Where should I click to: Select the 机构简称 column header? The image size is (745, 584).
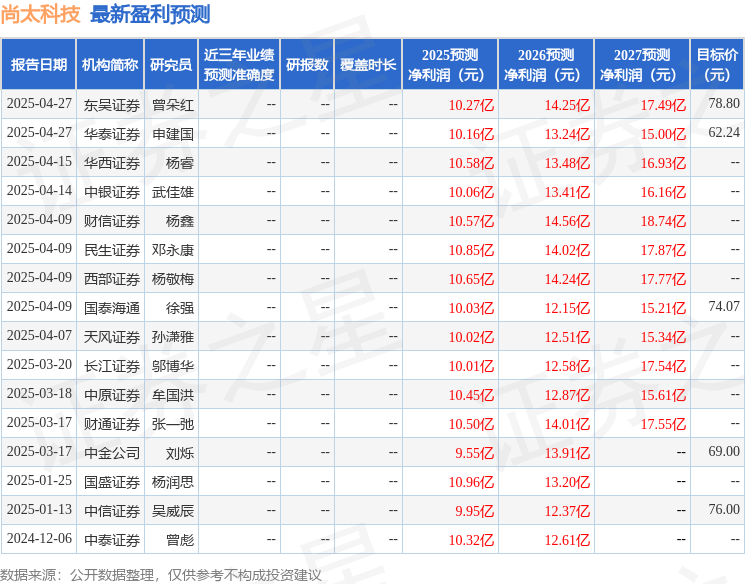(x=110, y=65)
